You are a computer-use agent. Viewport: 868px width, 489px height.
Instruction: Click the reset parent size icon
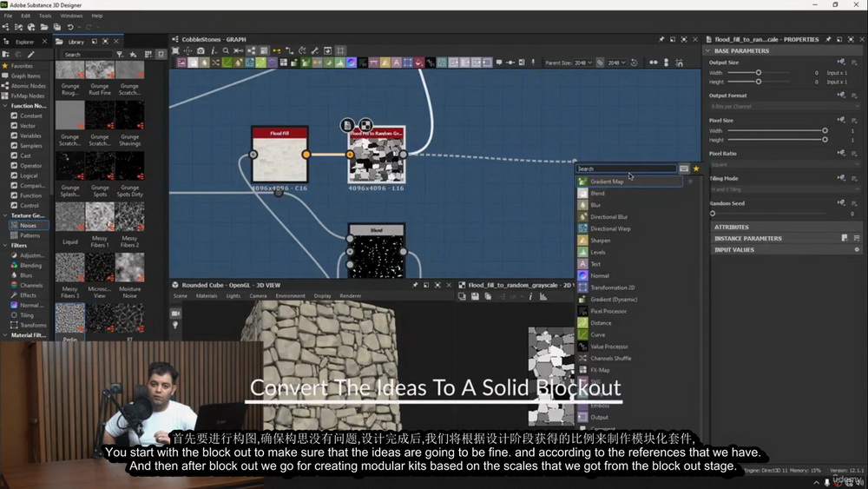[635, 63]
